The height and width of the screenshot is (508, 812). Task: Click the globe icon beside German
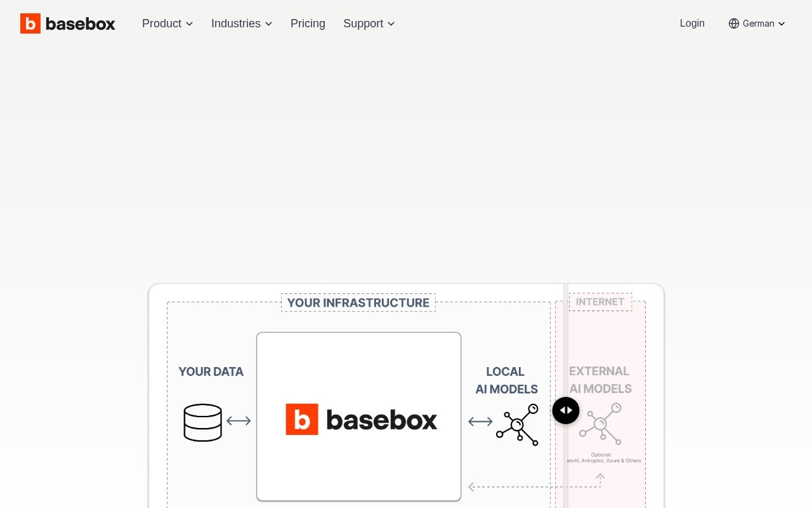click(734, 23)
